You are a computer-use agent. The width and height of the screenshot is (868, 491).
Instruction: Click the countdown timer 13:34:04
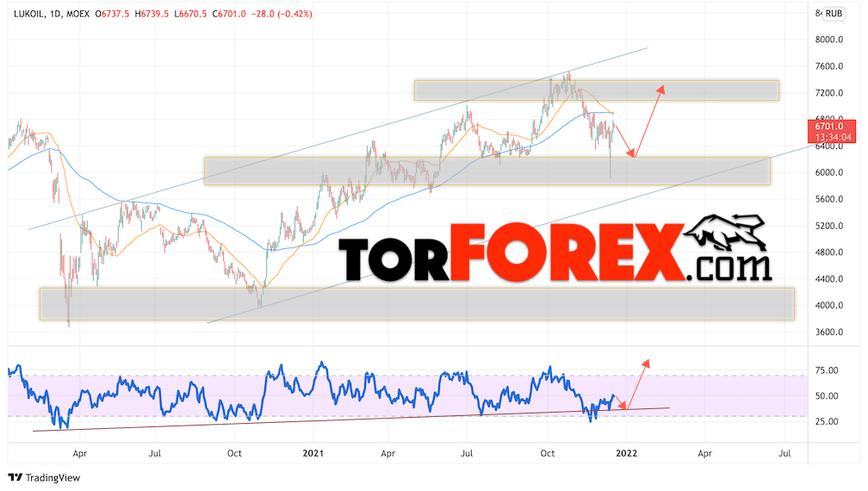click(x=834, y=137)
